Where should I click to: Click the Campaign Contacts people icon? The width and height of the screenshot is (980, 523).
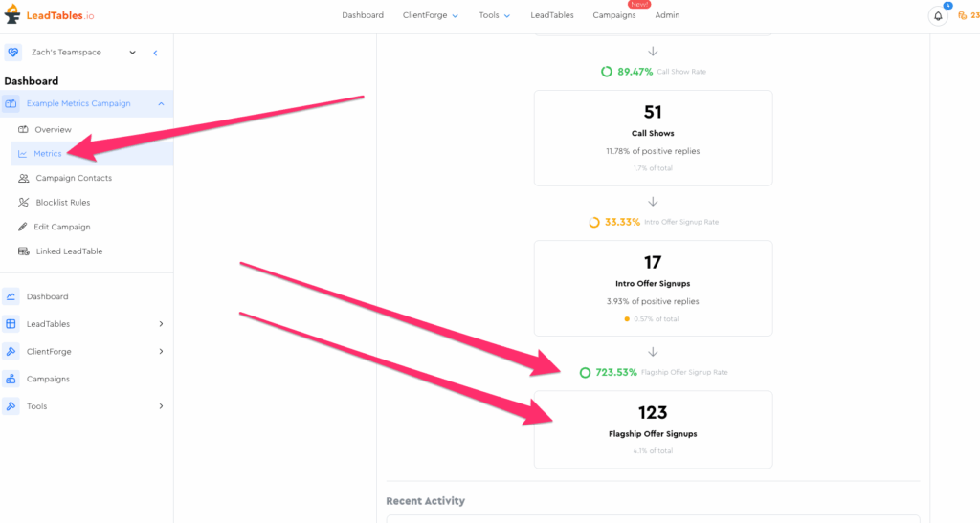click(24, 178)
